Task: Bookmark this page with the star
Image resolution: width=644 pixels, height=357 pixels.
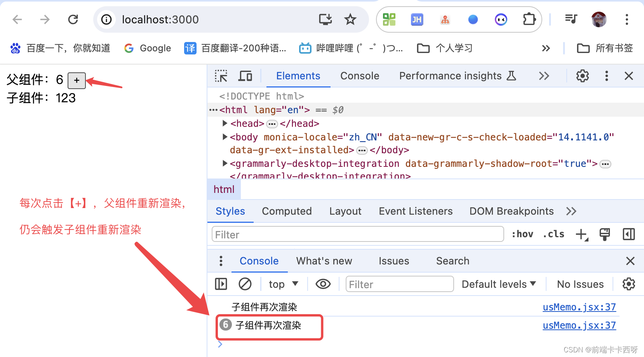Action: pos(350,19)
